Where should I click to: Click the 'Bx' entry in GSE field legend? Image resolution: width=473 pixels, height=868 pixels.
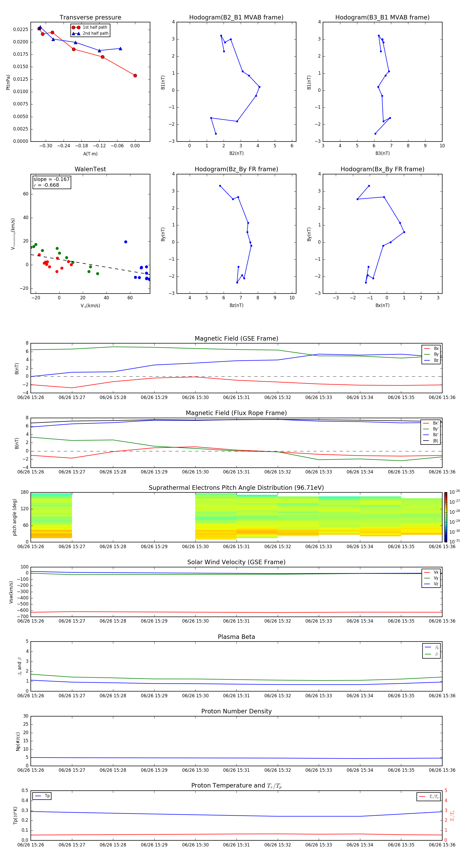coord(431,349)
